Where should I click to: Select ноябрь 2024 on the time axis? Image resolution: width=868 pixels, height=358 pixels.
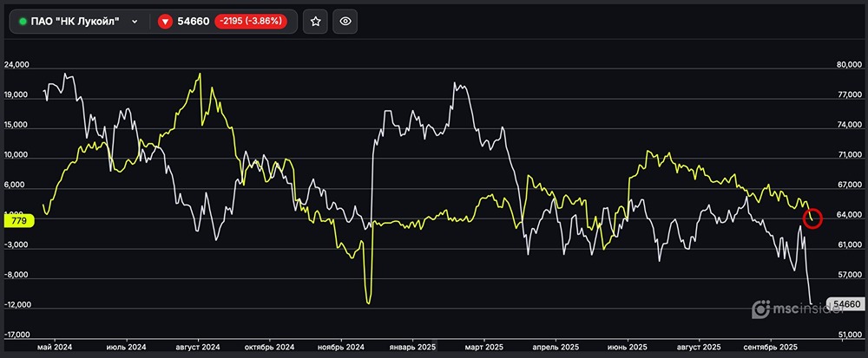coord(339,345)
